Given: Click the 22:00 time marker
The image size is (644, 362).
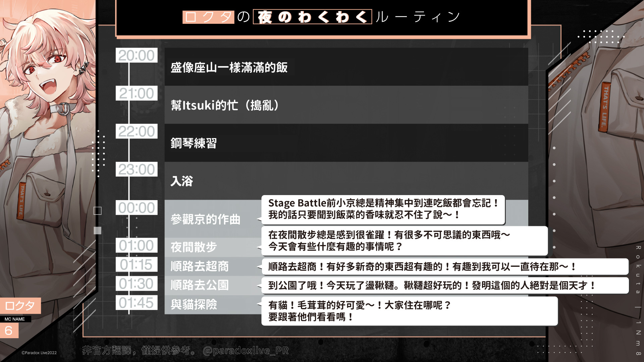Looking at the screenshot, I should 137,131.
